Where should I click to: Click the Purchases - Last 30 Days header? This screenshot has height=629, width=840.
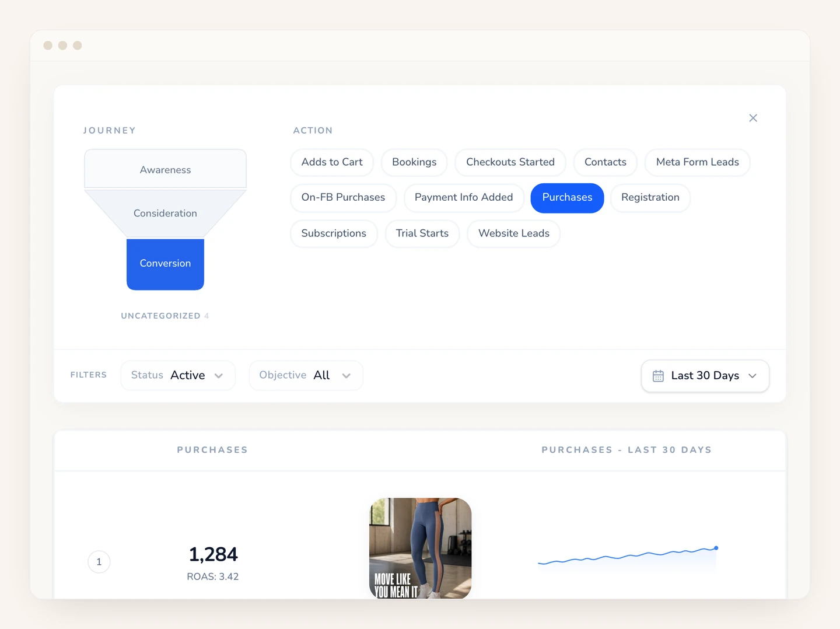coord(626,450)
